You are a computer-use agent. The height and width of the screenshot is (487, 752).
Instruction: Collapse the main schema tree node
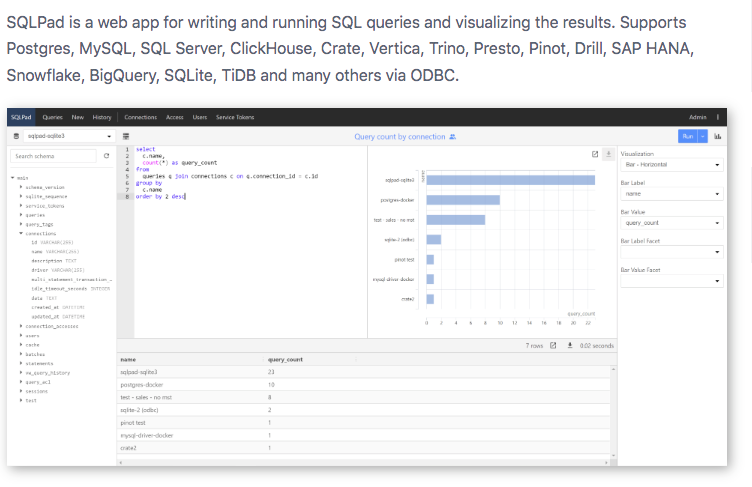tap(13, 178)
